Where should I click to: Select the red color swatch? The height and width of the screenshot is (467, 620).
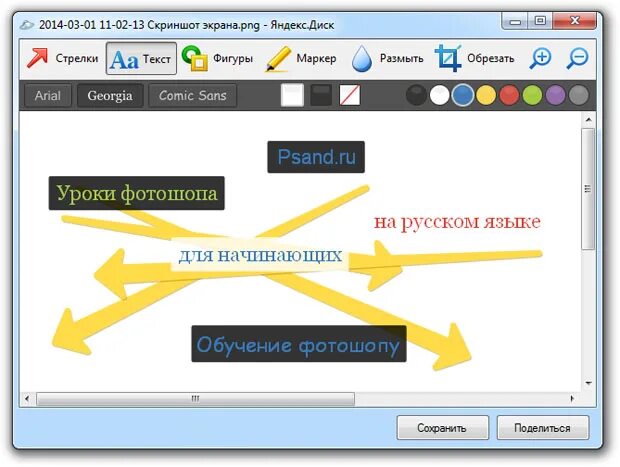[509, 95]
